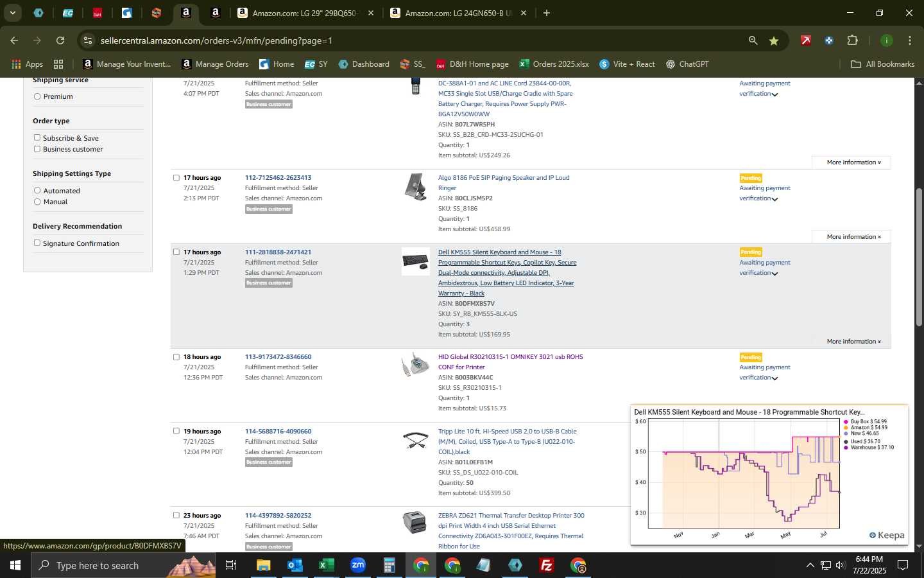The image size is (924, 578).
Task: Open order link 111-2818838-2471421
Action: (278, 252)
